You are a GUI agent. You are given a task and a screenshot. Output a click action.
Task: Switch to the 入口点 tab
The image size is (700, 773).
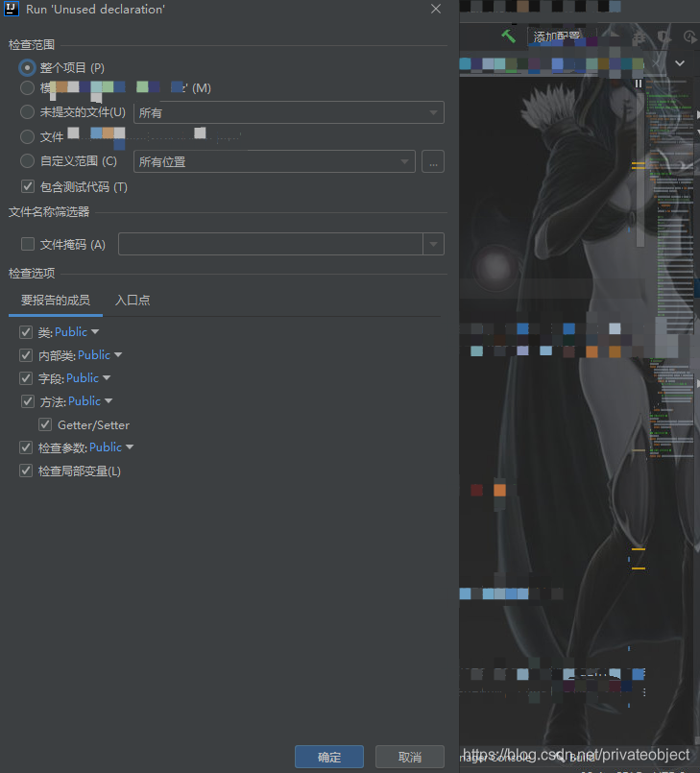coord(133,301)
